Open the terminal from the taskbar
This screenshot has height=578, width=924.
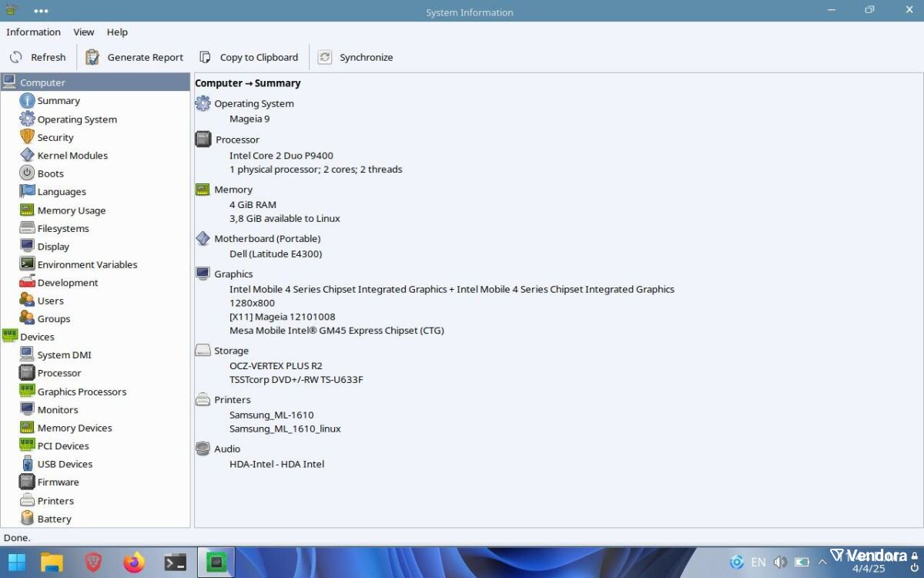(x=176, y=563)
